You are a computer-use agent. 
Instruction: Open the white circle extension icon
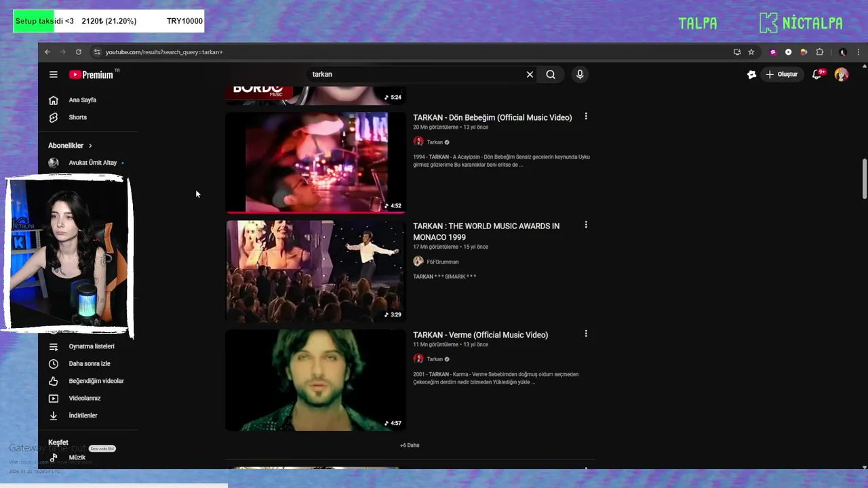pyautogui.click(x=788, y=52)
